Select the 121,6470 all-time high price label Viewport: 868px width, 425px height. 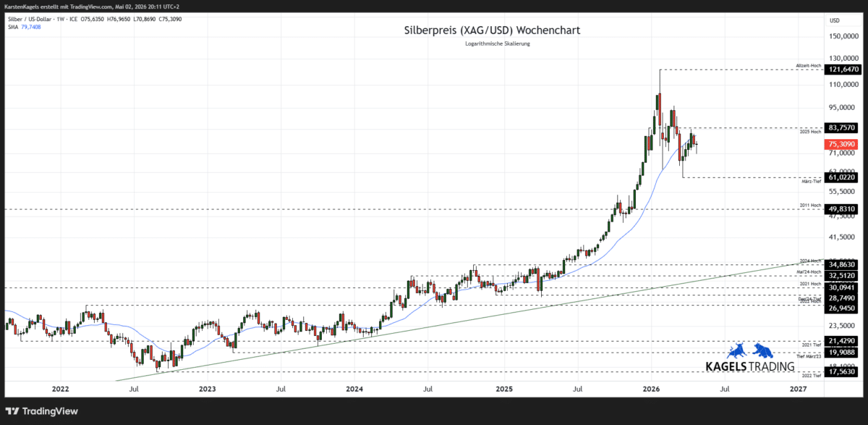point(843,70)
